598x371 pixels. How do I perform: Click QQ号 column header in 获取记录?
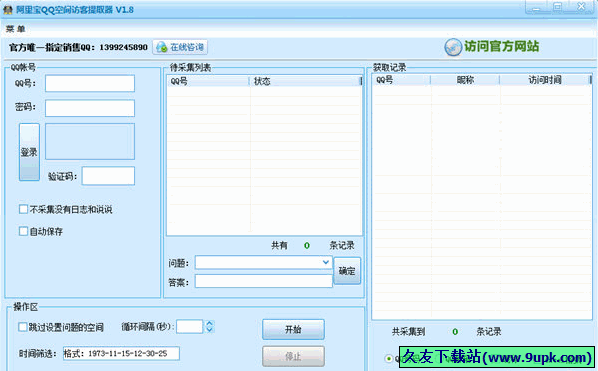click(x=402, y=80)
